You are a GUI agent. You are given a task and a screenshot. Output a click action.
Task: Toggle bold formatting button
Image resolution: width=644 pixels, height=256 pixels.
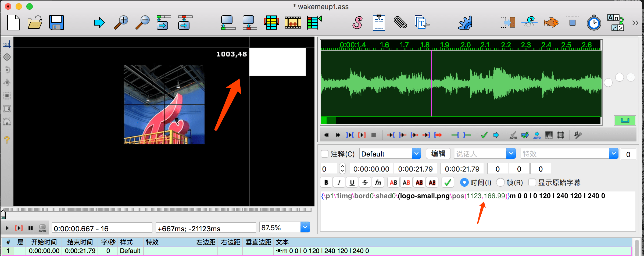(326, 183)
